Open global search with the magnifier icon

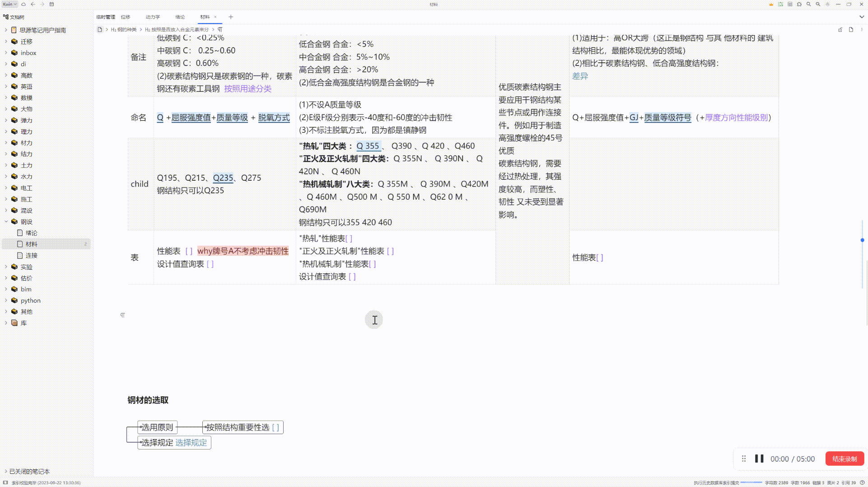(x=808, y=4)
